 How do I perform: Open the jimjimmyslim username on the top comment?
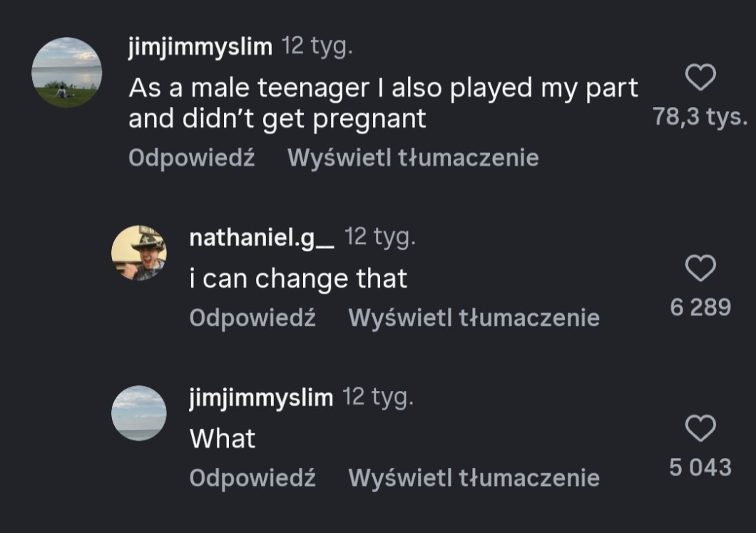[200, 48]
